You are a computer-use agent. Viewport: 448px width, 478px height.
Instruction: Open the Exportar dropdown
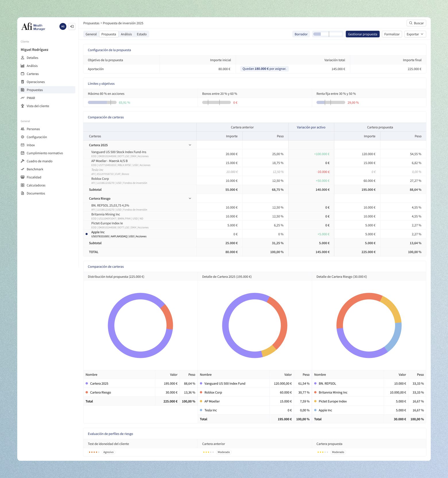(x=415, y=34)
